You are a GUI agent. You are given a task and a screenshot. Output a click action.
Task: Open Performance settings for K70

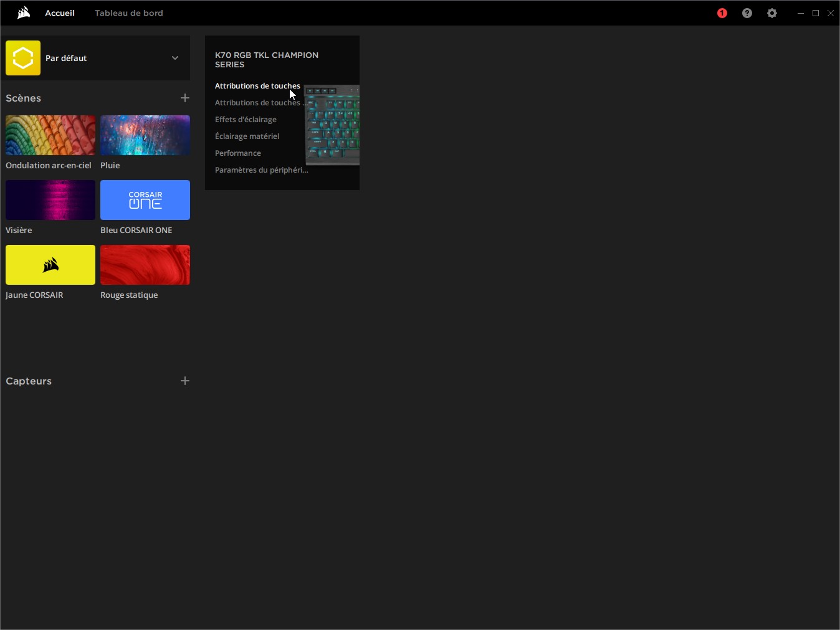click(238, 153)
